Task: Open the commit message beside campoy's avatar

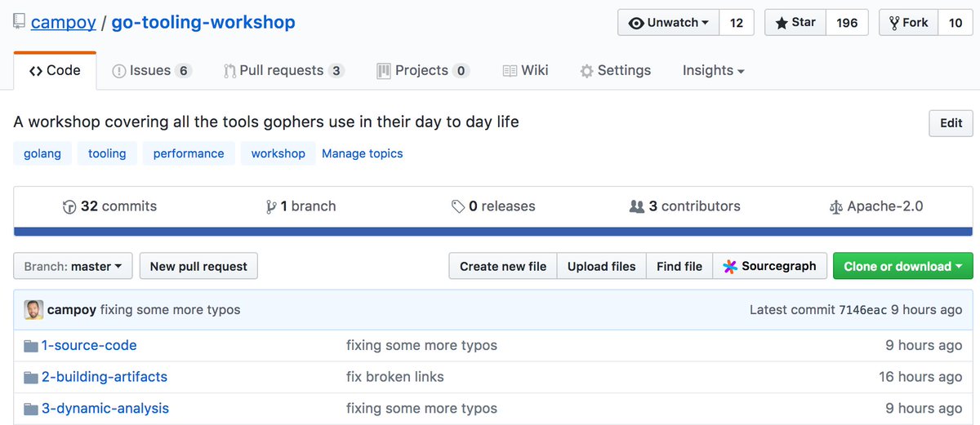Action: tap(171, 310)
